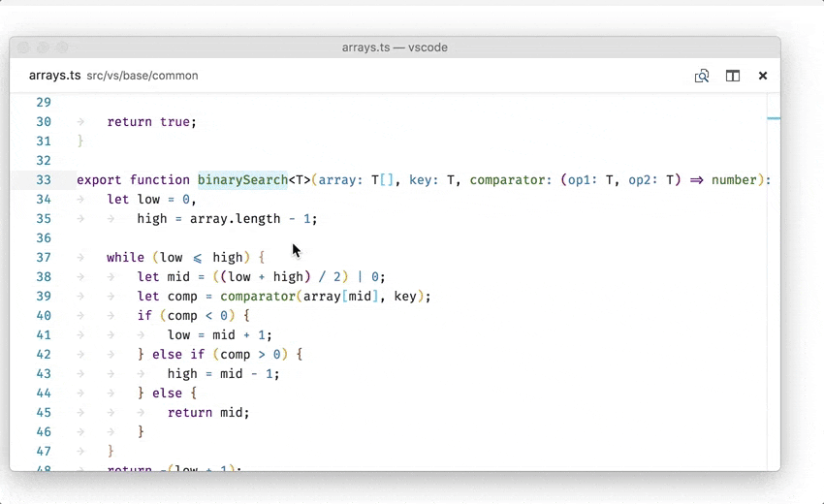Click 'return true;' on line 30

[x=151, y=122]
